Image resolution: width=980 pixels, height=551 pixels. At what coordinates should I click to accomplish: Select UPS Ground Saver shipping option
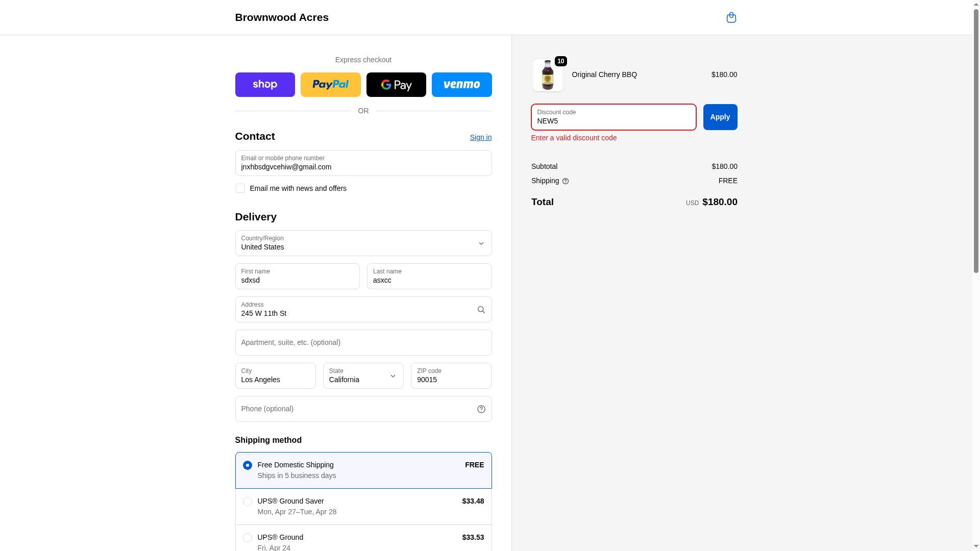tap(247, 502)
